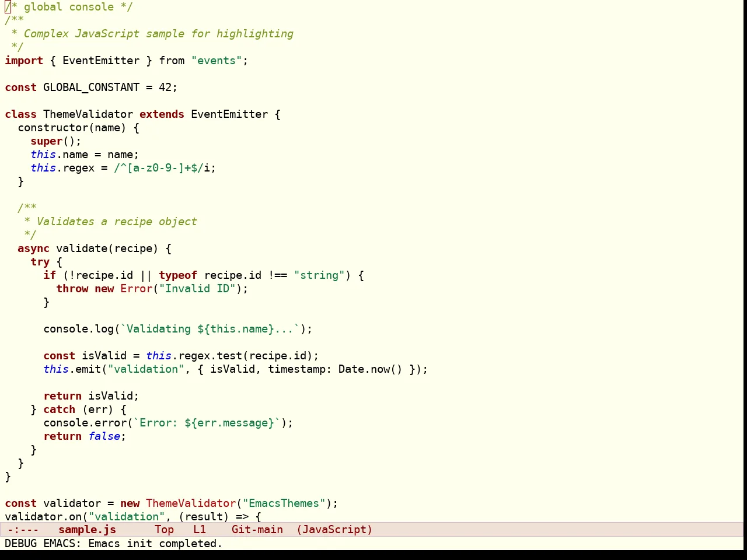Viewport: 747px width, 560px height.
Task: Click ThemeValidator in the class declaration
Action: pos(88,114)
